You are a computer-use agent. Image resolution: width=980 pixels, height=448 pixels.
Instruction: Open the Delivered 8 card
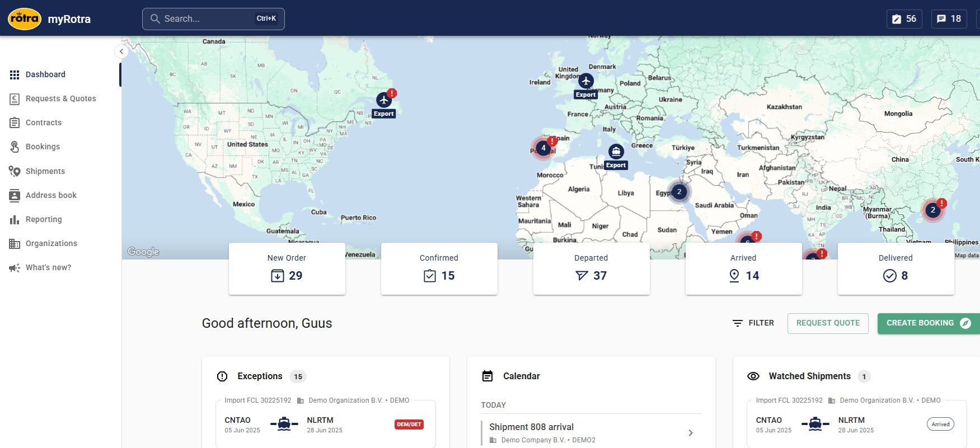[x=896, y=268]
